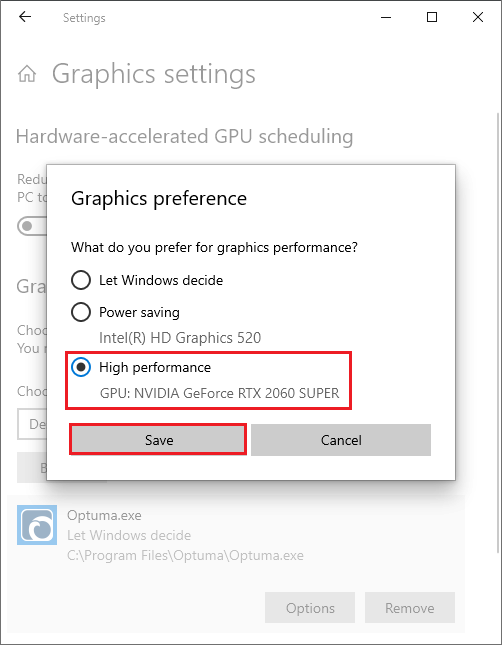Viewport: 502px width, 645px height.
Task: Select 'Let Windows decide' radio option
Action: 81,280
